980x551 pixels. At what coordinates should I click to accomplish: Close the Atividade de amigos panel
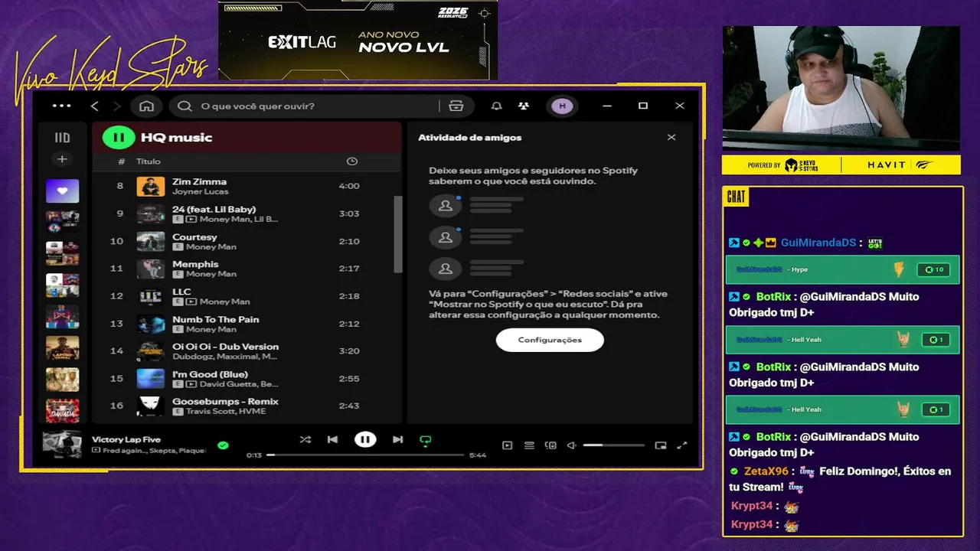tap(671, 138)
